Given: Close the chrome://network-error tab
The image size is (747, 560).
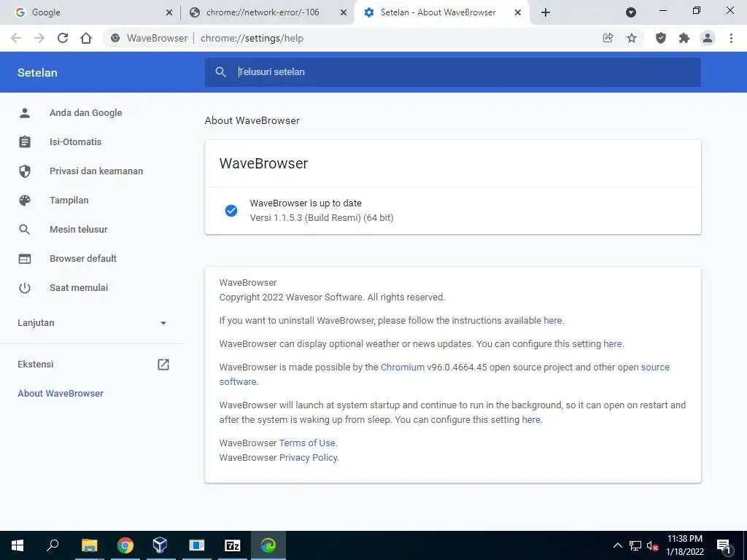Looking at the screenshot, I should tap(344, 12).
